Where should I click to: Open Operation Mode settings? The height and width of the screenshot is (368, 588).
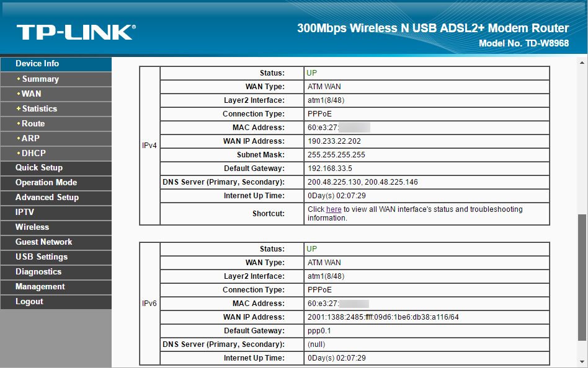click(56, 183)
